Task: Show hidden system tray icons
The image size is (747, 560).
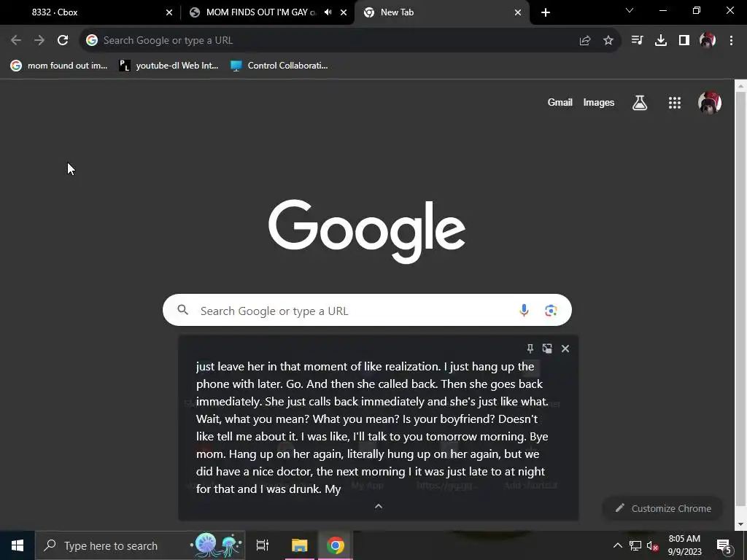Action: [x=617, y=545]
